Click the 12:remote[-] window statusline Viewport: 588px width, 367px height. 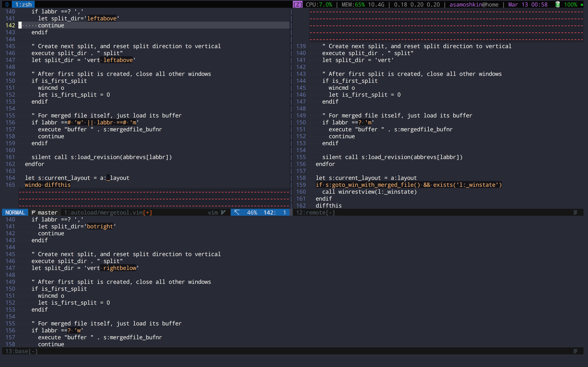315,212
